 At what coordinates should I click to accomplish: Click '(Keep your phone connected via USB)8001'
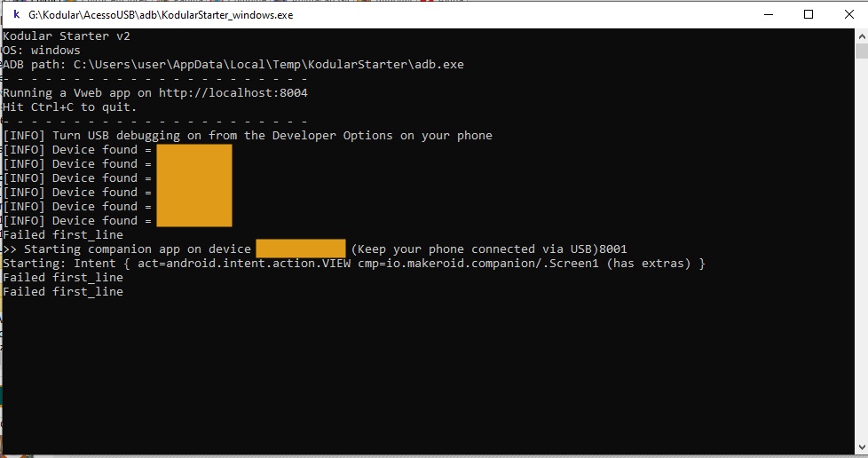[489, 249]
